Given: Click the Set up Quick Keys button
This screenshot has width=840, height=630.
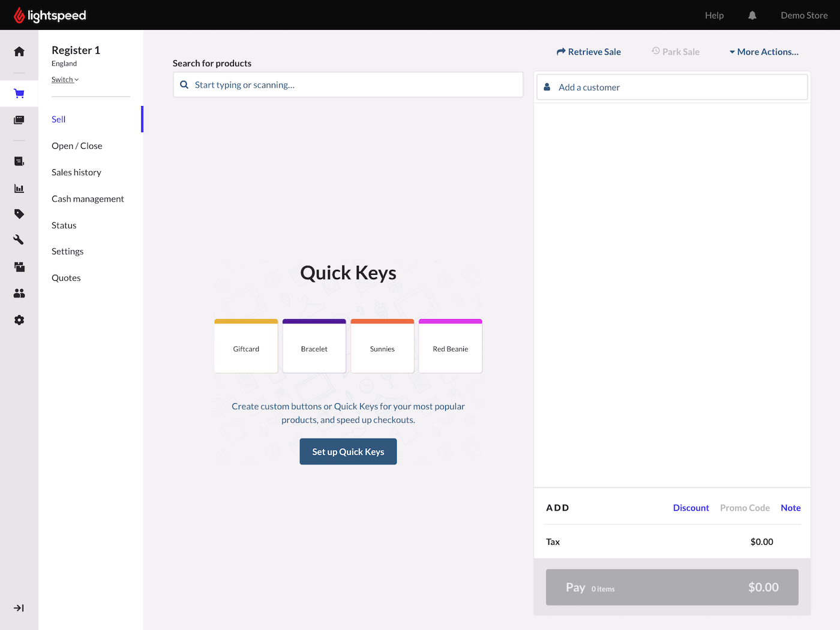Looking at the screenshot, I should point(348,451).
